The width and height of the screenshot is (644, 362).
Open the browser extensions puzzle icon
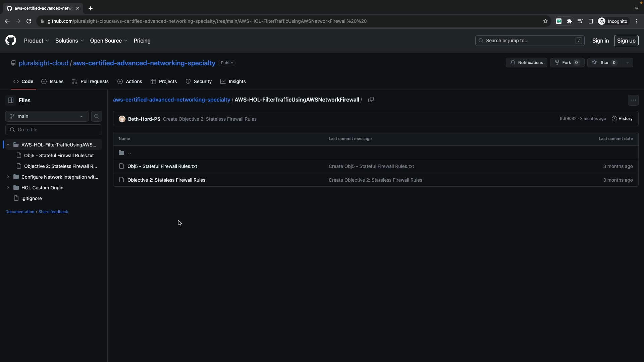click(569, 21)
